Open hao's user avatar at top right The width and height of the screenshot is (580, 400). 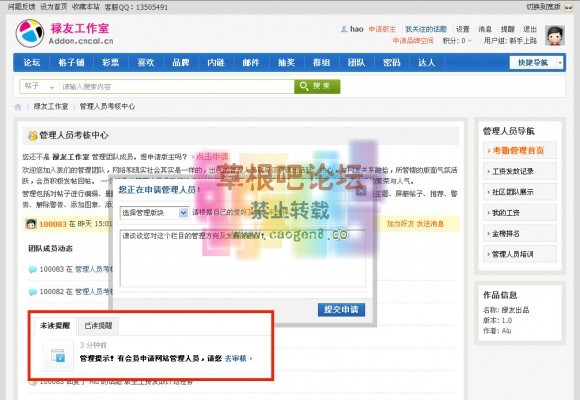pos(555,36)
